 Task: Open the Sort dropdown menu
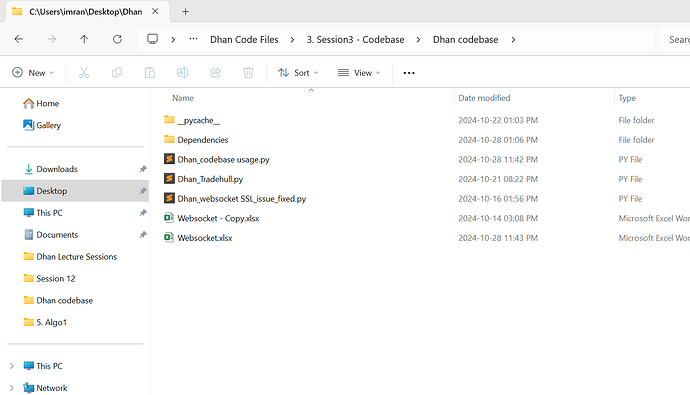pos(298,73)
